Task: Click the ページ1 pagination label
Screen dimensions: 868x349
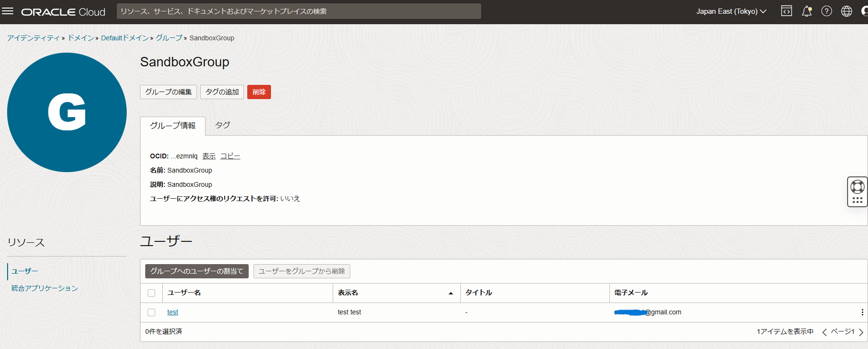Action: tap(843, 331)
